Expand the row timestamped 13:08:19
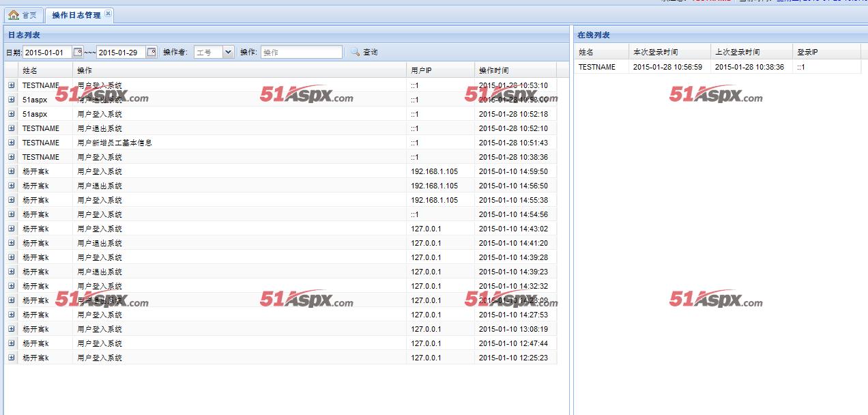This screenshot has width=868, height=415. click(x=12, y=329)
